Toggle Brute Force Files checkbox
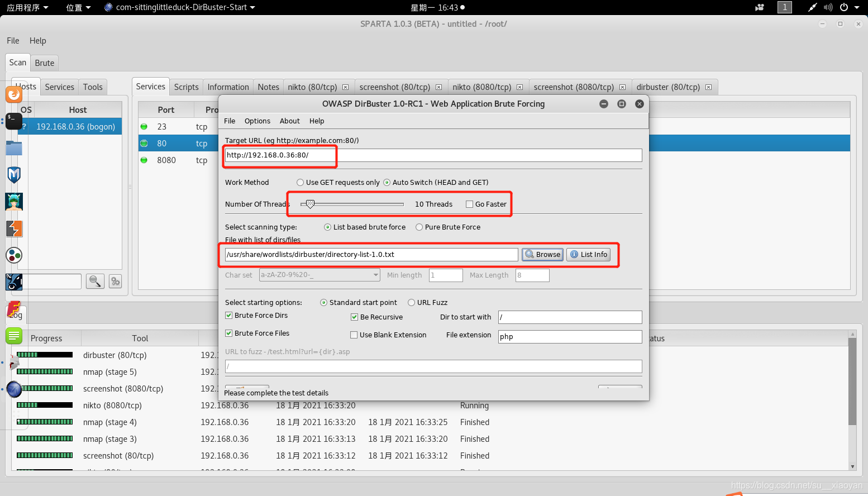Image resolution: width=868 pixels, height=496 pixels. (x=229, y=333)
